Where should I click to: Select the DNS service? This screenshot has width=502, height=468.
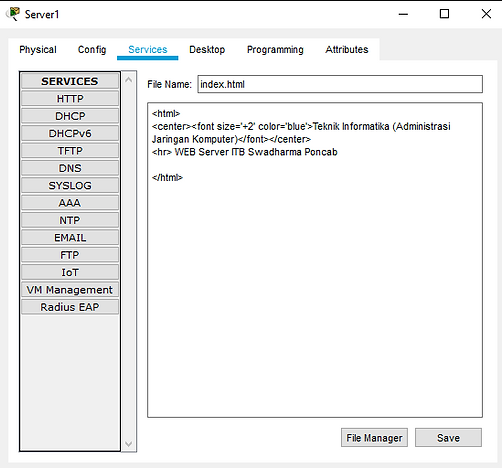tap(70, 168)
